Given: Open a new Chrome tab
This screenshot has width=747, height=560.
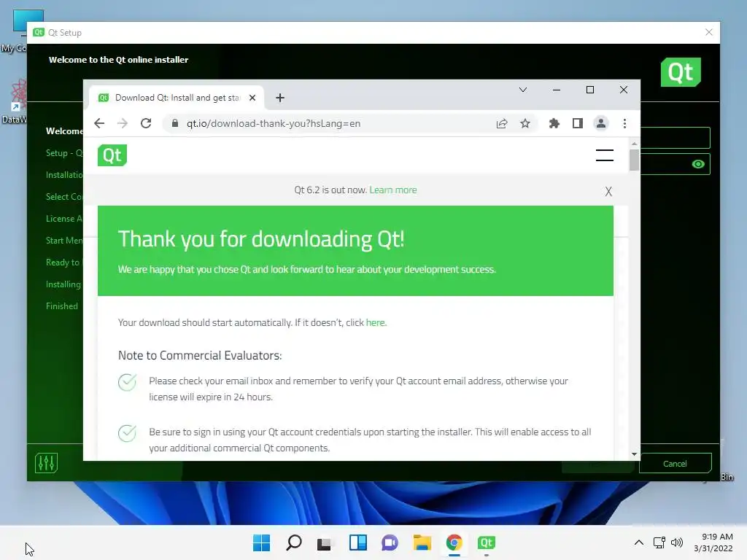Looking at the screenshot, I should click(280, 98).
